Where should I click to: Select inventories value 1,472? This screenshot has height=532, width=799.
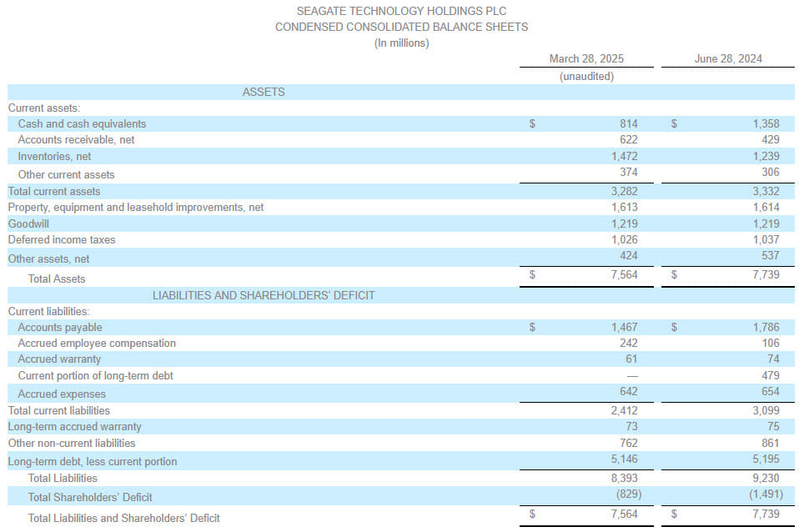(x=624, y=157)
